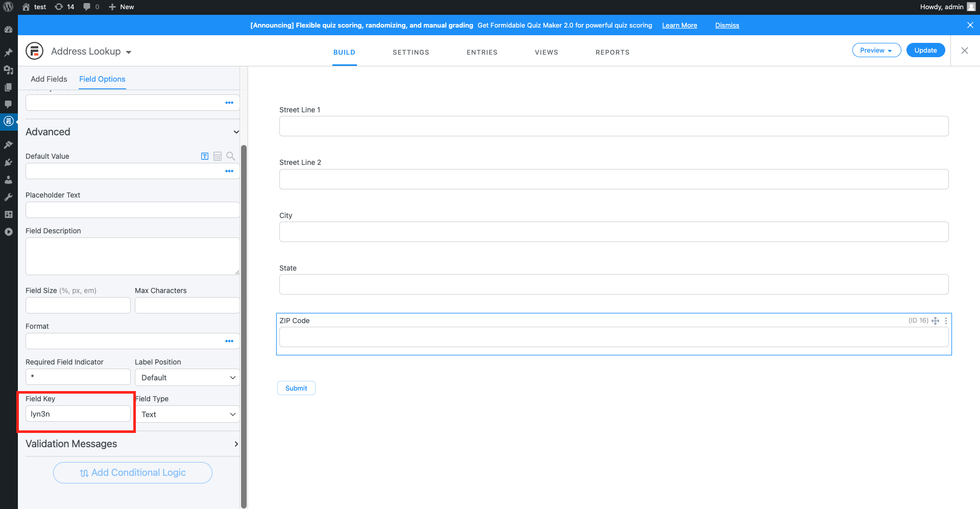The height and width of the screenshot is (509, 980).
Task: Click the Update button
Action: (925, 50)
